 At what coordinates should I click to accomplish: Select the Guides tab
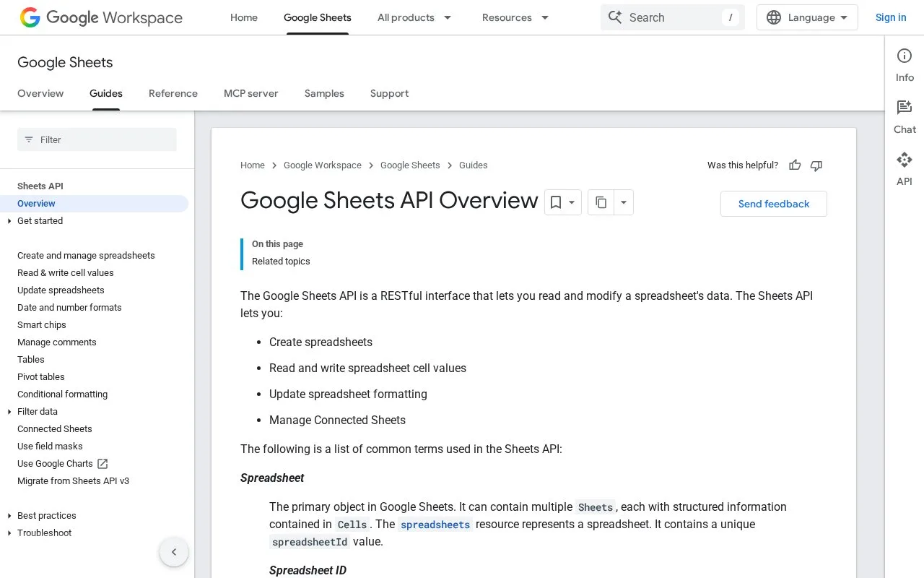click(106, 93)
